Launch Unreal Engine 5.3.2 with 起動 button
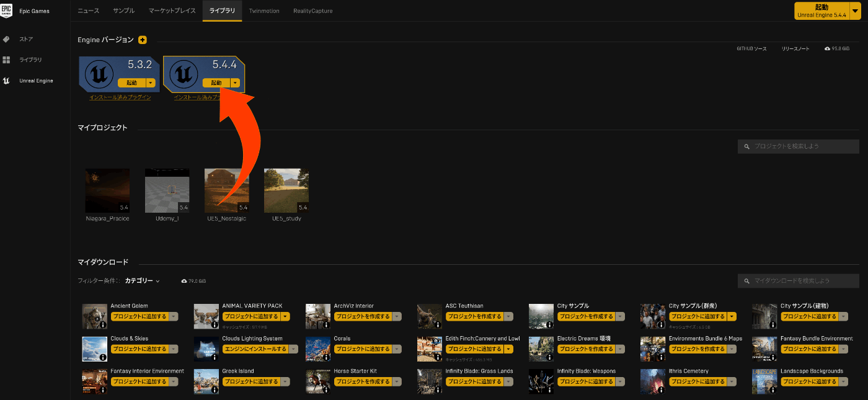868x400 pixels. [x=131, y=82]
